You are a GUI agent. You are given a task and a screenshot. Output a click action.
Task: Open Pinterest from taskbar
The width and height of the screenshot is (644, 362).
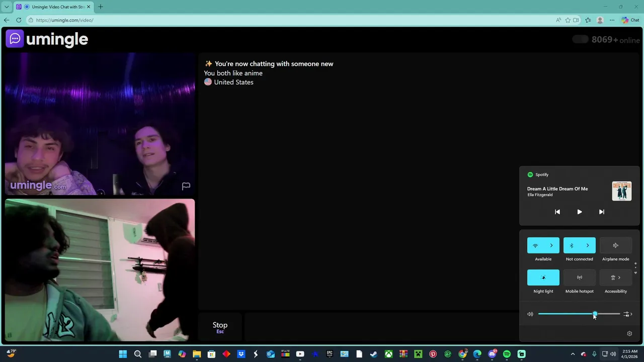[433, 354]
